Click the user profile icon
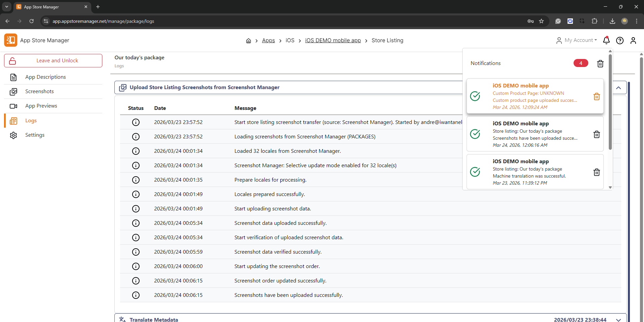 [633, 41]
